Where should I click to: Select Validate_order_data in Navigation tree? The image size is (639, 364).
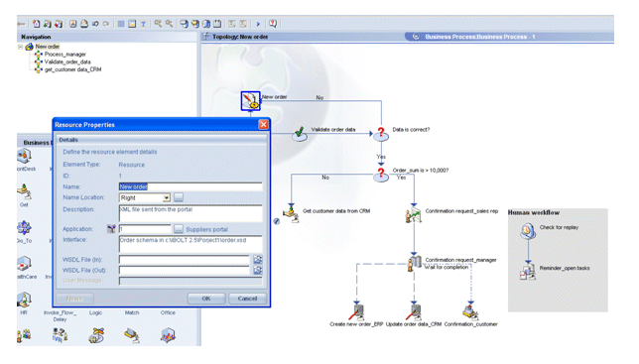tap(67, 61)
